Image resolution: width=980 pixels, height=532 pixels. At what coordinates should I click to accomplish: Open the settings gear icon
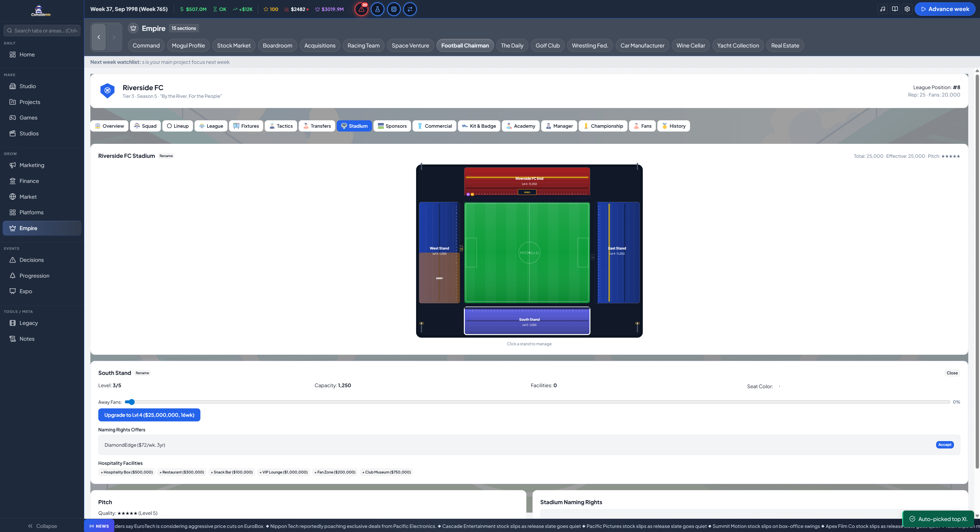tap(907, 9)
